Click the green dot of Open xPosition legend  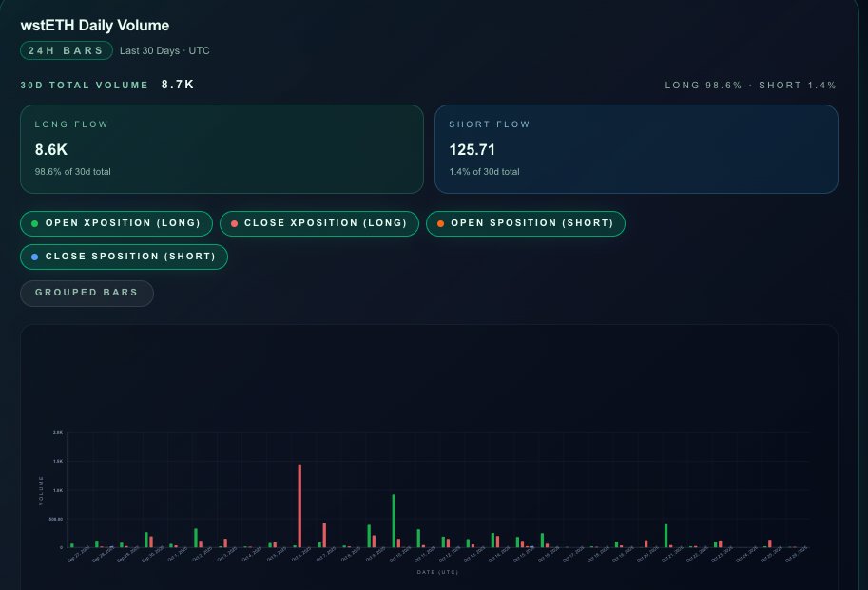35,223
